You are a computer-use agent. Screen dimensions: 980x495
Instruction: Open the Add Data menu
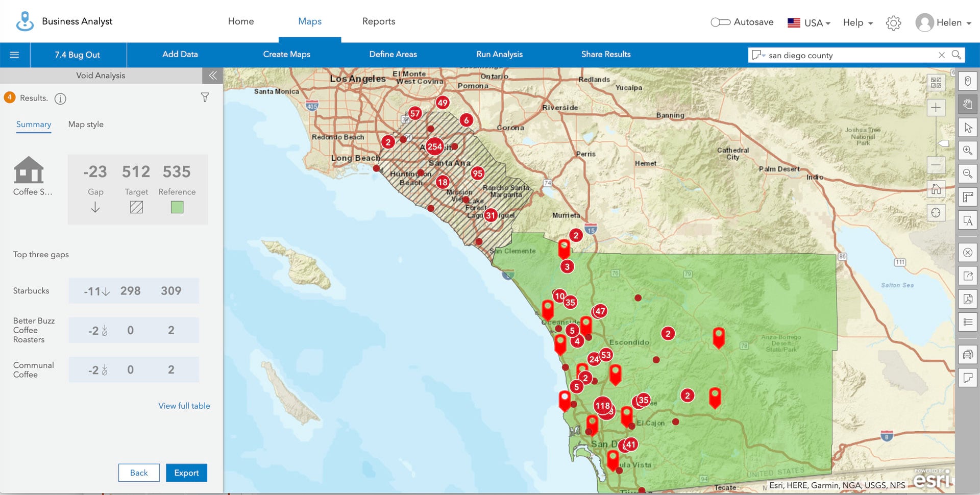pos(180,54)
